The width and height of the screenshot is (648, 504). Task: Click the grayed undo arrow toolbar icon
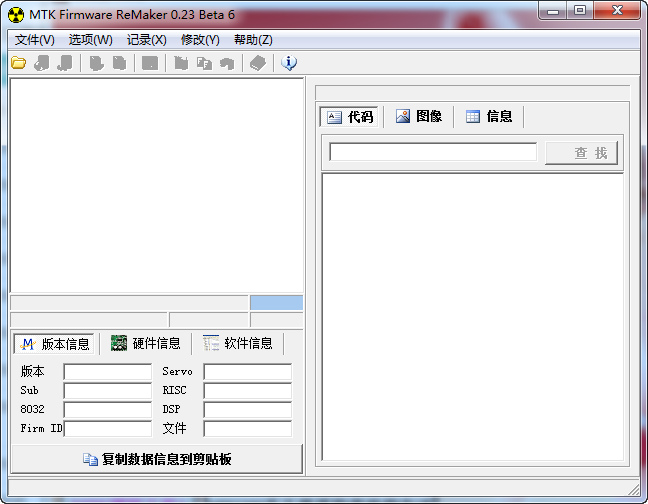(x=227, y=63)
